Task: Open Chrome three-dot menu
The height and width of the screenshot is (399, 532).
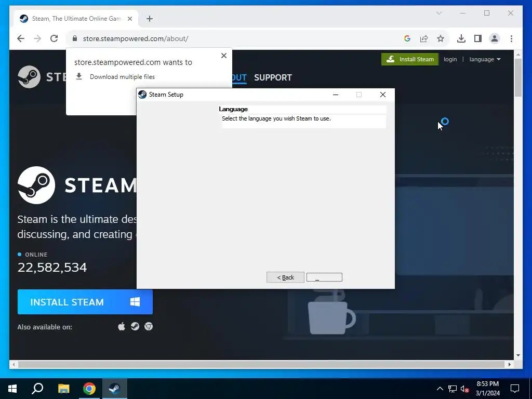Action: (x=511, y=38)
